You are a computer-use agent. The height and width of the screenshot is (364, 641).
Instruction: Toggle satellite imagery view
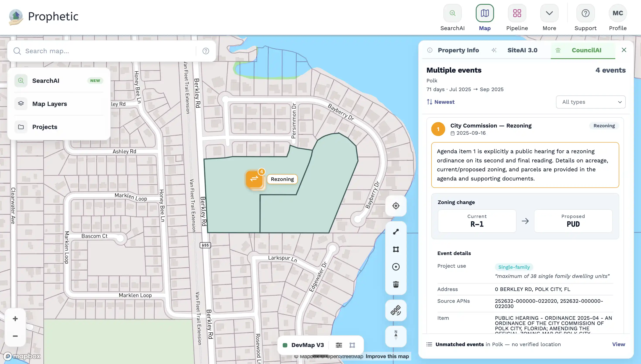[396, 311]
